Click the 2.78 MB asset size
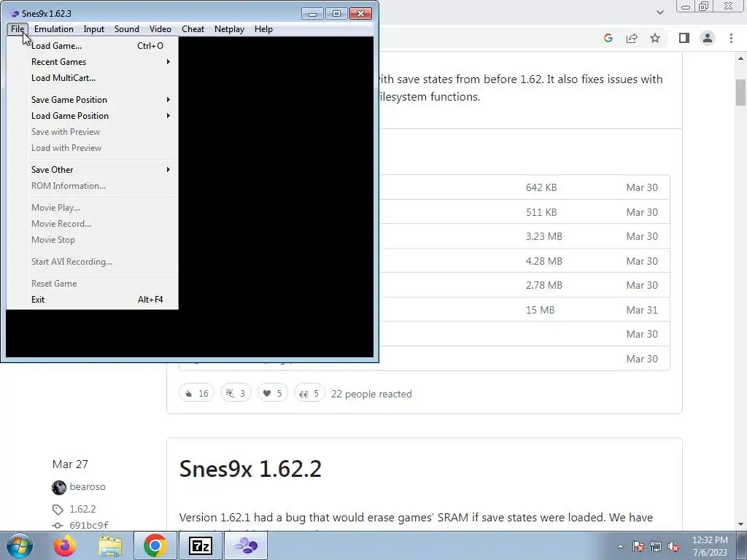 (544, 285)
